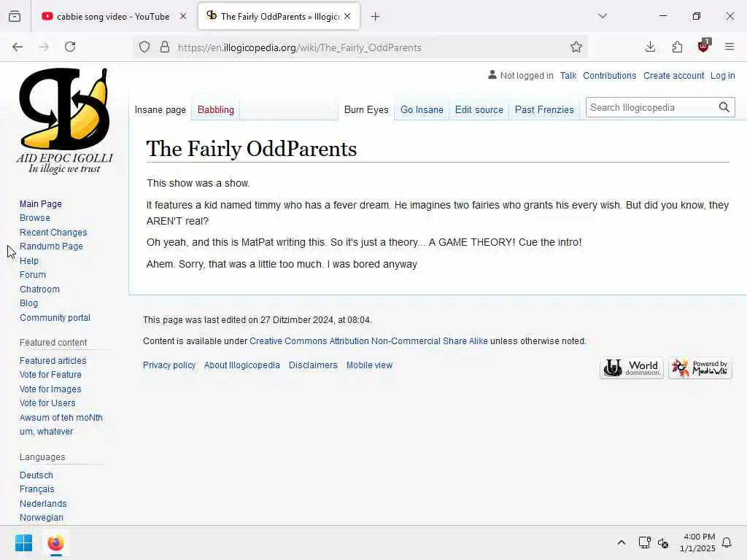Click the Firefox back arrow
This screenshot has width=747, height=560.
tap(18, 47)
